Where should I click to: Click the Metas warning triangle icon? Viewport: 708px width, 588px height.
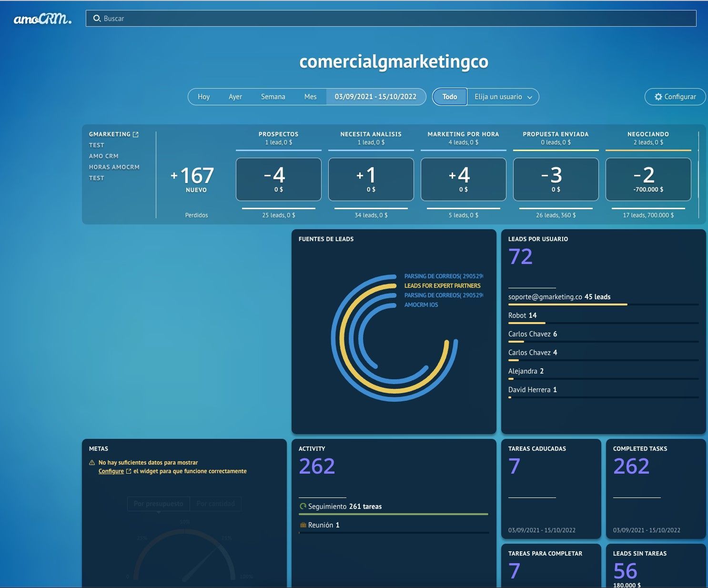pos(92,463)
